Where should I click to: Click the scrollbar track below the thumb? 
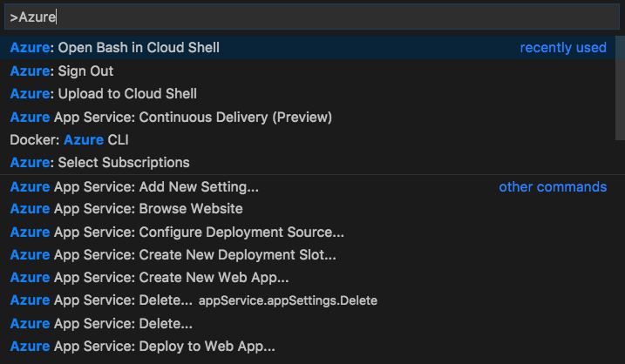(x=620, y=261)
